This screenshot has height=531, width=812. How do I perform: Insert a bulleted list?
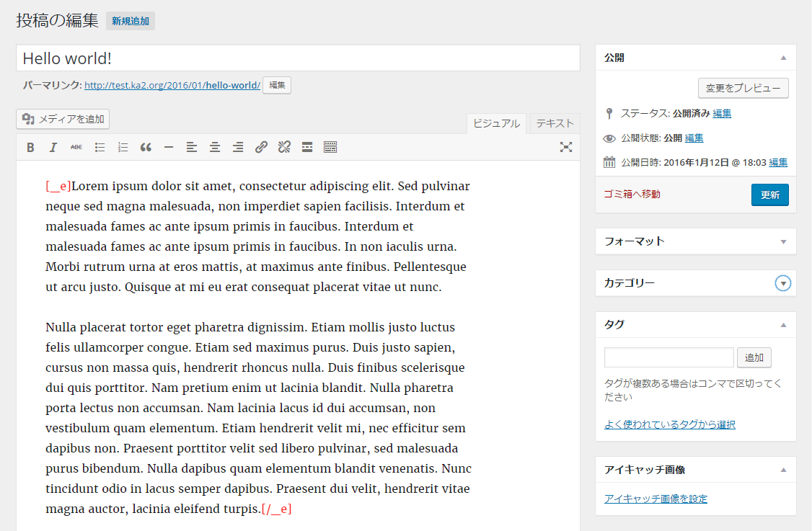[x=100, y=148]
